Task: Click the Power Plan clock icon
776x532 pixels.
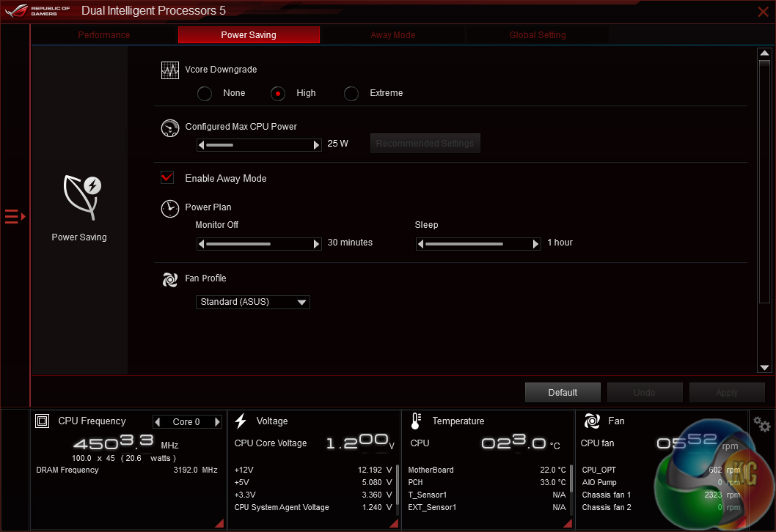Action: point(169,208)
